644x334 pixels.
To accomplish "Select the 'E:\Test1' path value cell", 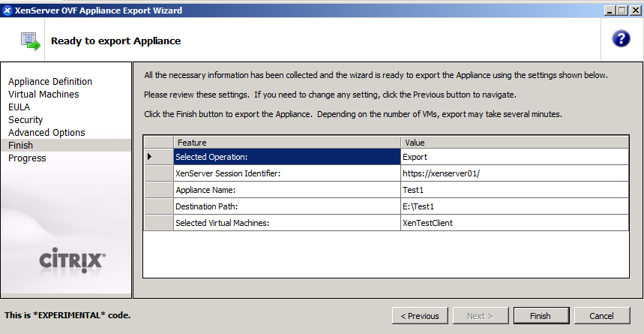I will click(x=514, y=206).
